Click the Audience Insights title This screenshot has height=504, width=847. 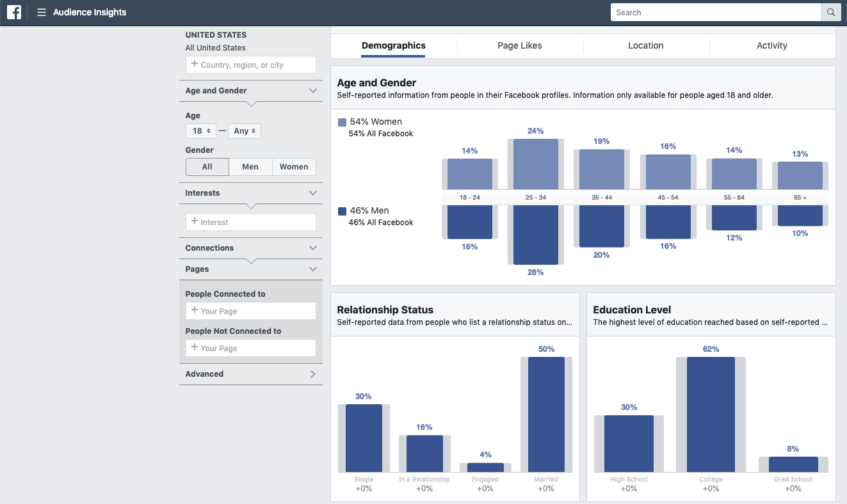coord(90,12)
